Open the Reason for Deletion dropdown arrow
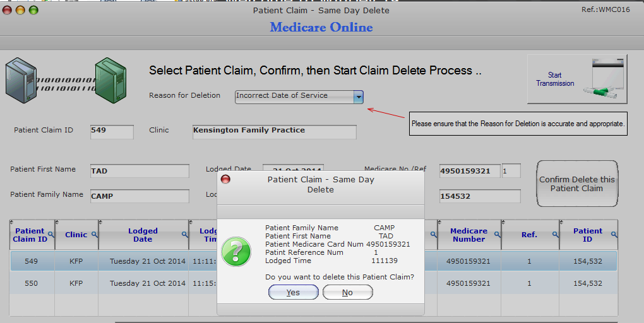 pos(359,97)
